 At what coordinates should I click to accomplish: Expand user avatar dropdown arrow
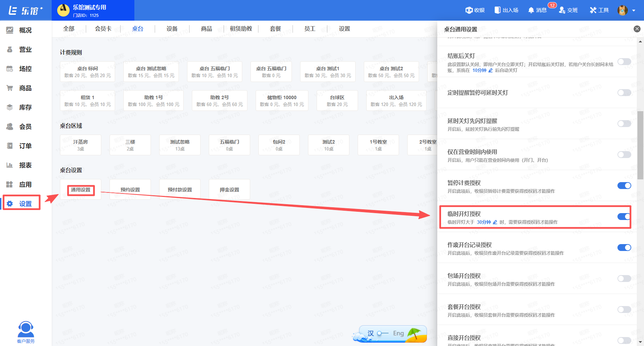pos(634,11)
